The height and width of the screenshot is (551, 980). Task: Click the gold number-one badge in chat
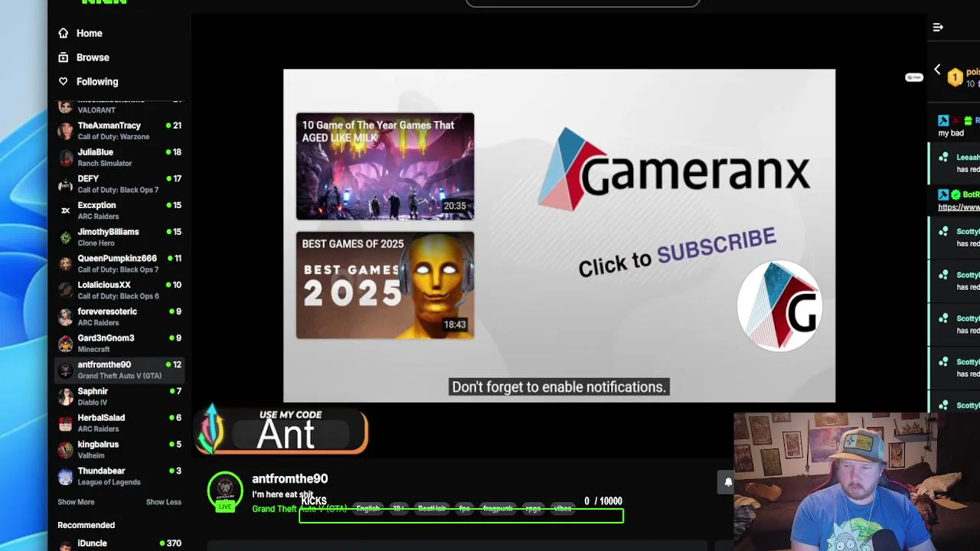pyautogui.click(x=955, y=77)
